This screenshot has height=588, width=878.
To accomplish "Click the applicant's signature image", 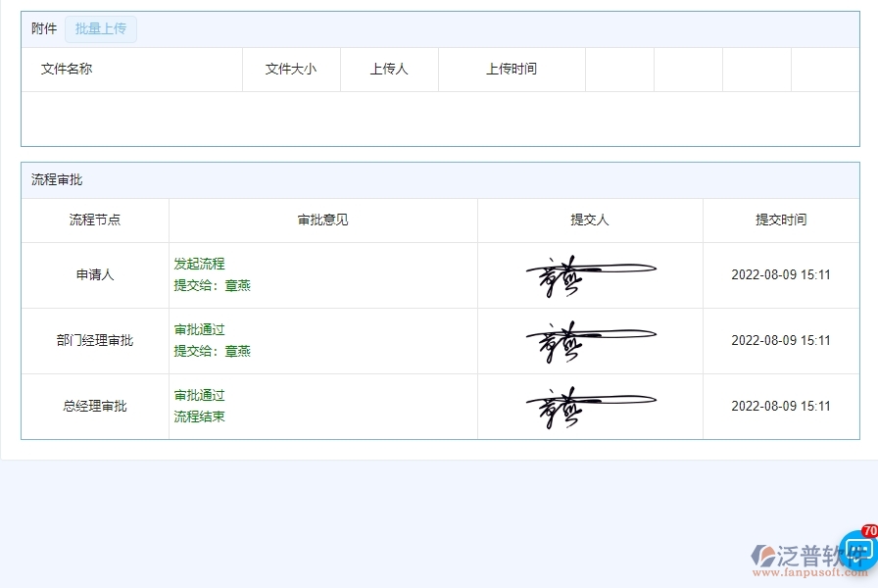I will coord(589,274).
